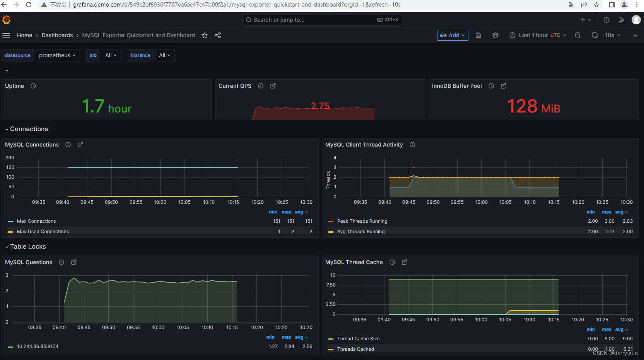Collapse the Connections row
The width and height of the screenshot is (644, 360).
[x=27, y=129]
